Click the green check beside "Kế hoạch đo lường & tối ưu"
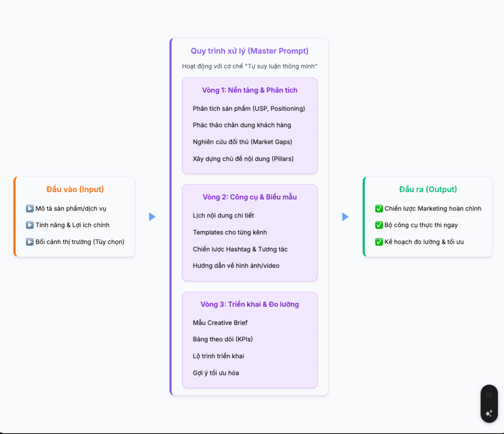 (379, 241)
